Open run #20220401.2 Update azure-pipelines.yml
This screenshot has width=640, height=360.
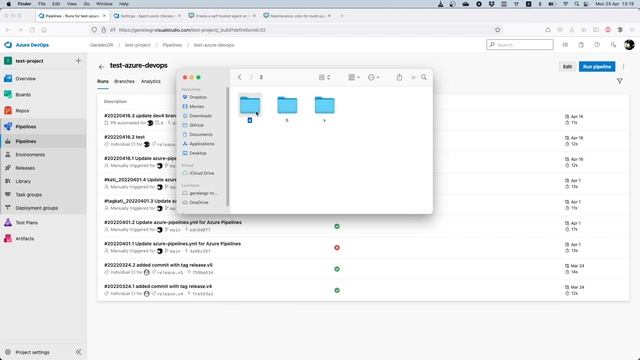click(x=173, y=222)
